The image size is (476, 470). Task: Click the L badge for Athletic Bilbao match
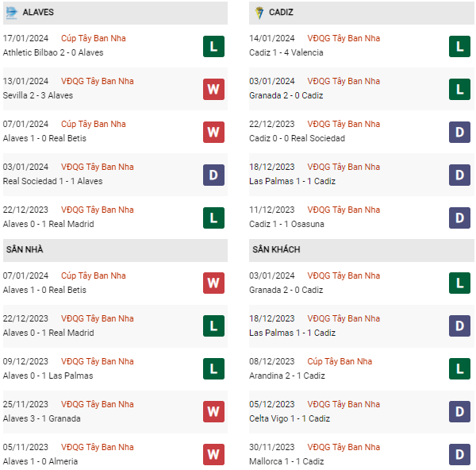point(212,46)
